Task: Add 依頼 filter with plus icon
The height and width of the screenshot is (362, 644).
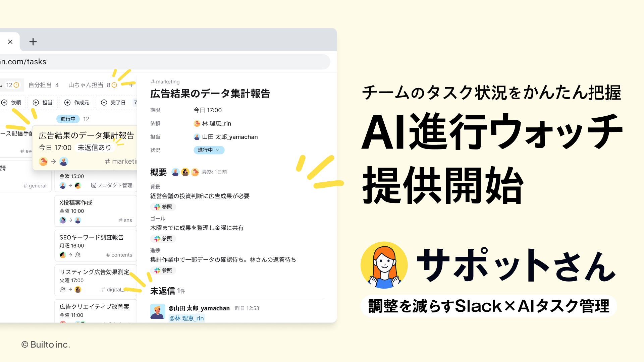Action: pyautogui.click(x=12, y=103)
